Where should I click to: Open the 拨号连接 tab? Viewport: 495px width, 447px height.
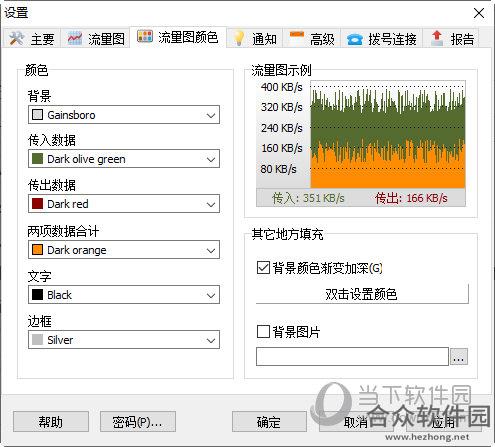[x=382, y=39]
